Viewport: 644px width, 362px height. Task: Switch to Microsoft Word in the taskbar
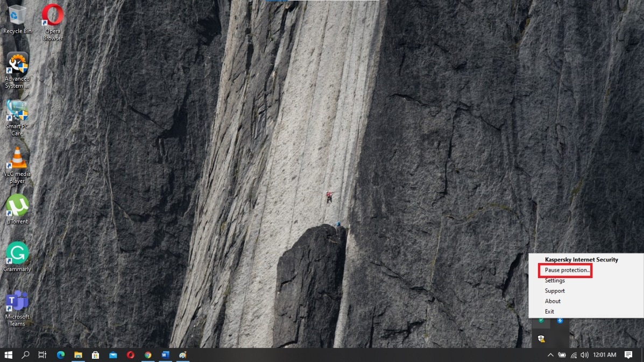(166, 355)
